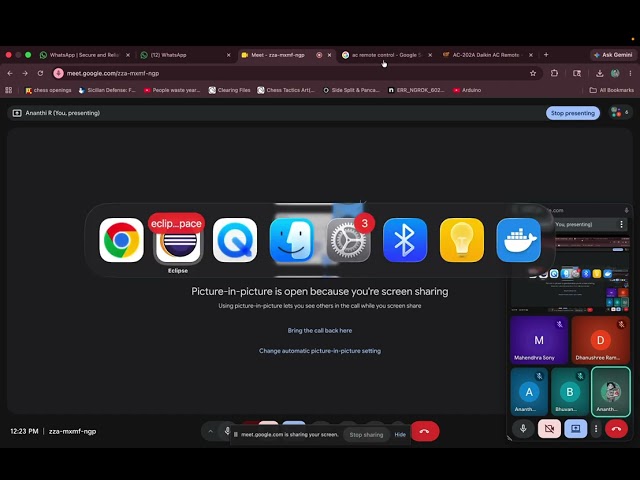Image resolution: width=640 pixels, height=480 pixels.
Task: Open Ask Gemini button
Action: 613,55
